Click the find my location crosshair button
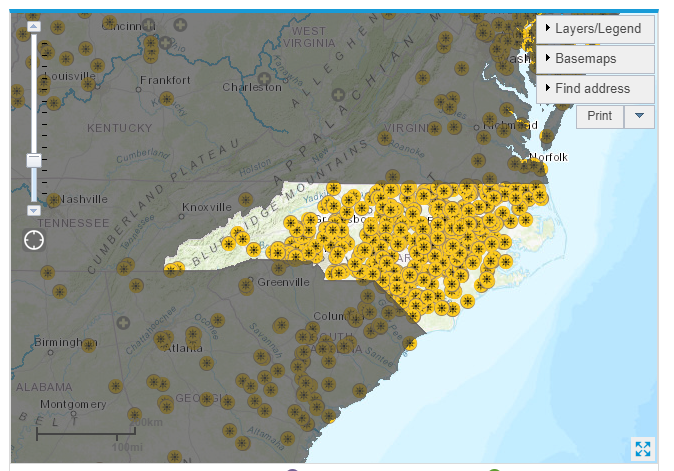The height and width of the screenshot is (471, 674). click(x=34, y=240)
